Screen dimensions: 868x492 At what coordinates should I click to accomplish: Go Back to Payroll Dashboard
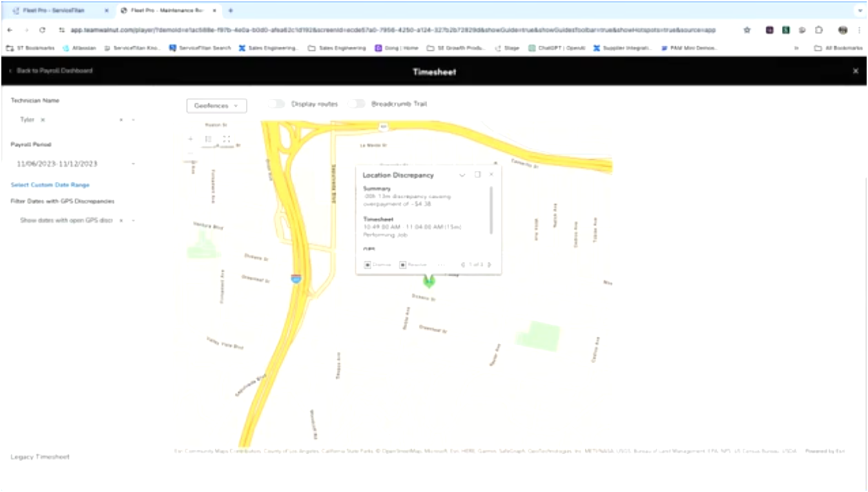[50, 71]
